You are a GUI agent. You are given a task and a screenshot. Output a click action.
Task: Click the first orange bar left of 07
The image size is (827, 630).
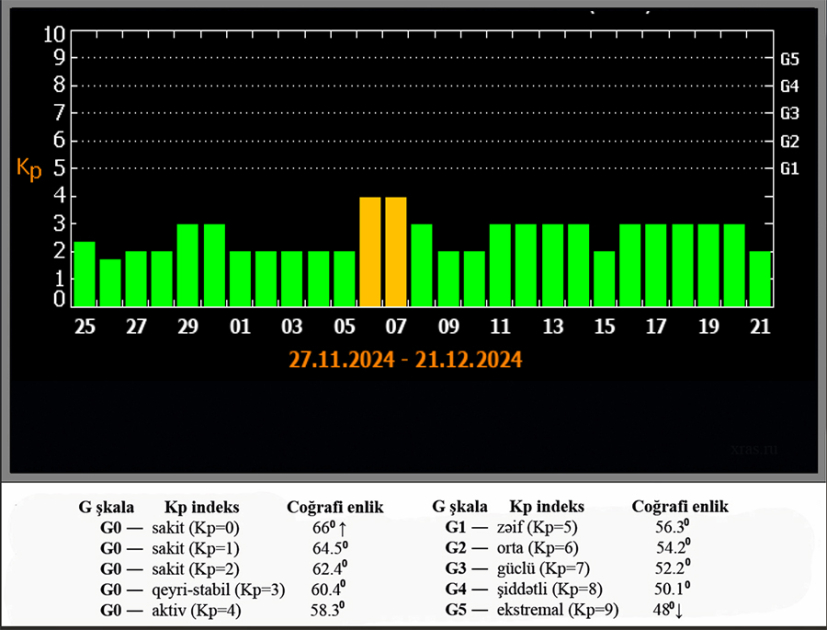(370, 251)
